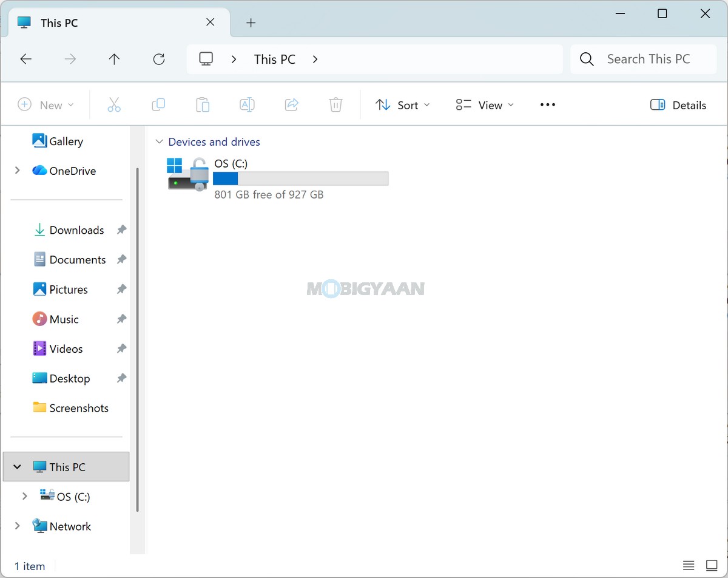728x578 pixels.
Task: Click the Cut scissors icon
Action: click(114, 104)
